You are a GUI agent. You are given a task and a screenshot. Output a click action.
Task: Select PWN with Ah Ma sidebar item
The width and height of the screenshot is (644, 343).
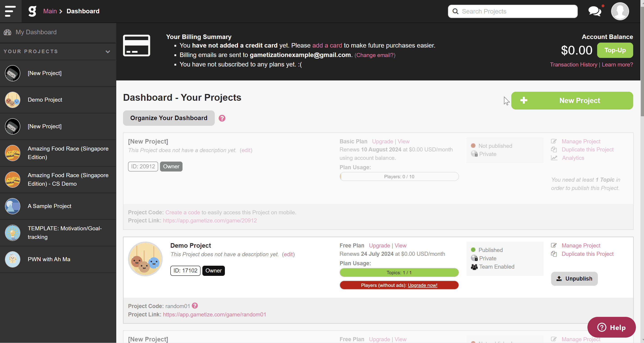point(58,259)
